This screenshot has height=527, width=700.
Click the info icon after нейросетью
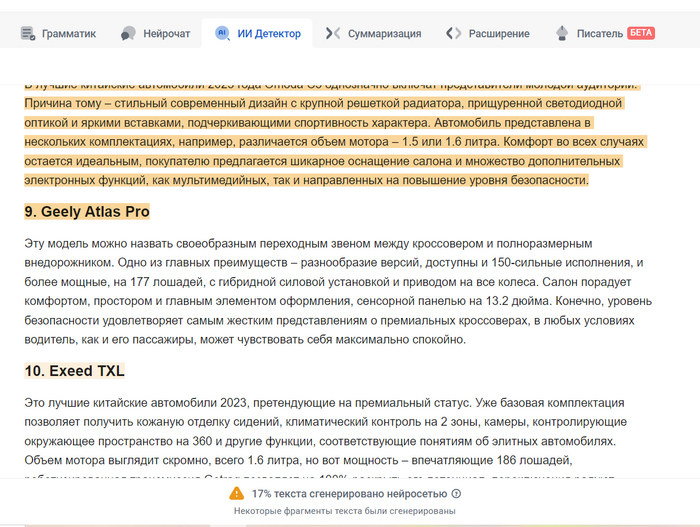(x=456, y=494)
